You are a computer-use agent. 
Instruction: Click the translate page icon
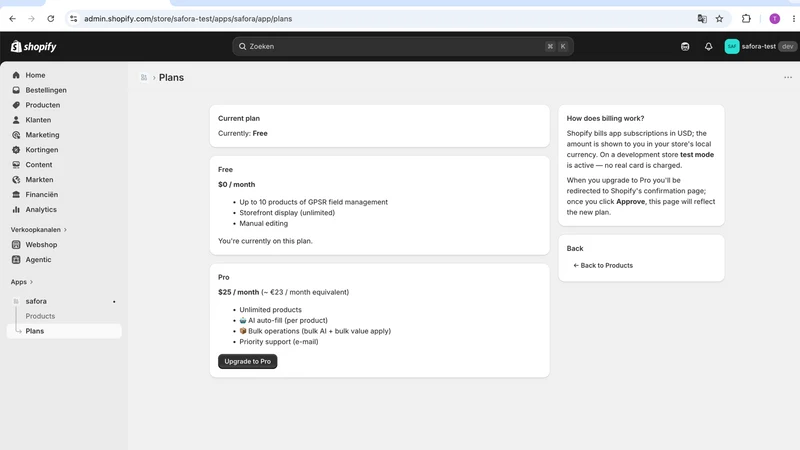coord(702,19)
